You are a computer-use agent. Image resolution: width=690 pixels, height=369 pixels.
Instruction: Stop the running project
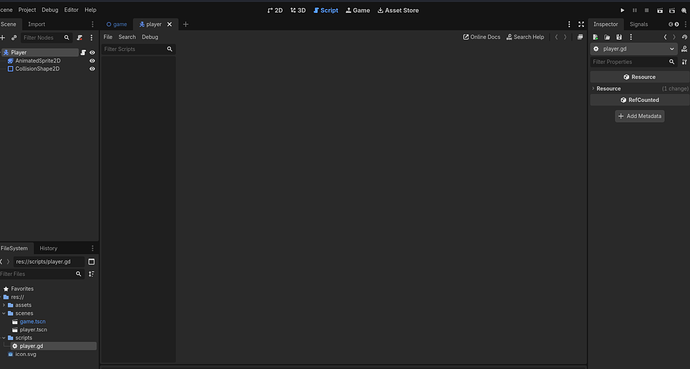coord(646,10)
